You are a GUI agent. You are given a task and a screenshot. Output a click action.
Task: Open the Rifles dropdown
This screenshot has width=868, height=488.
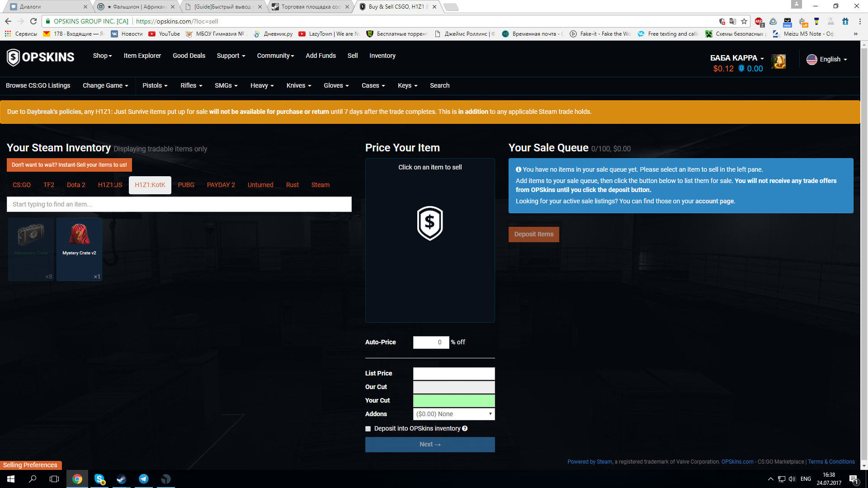coord(191,85)
